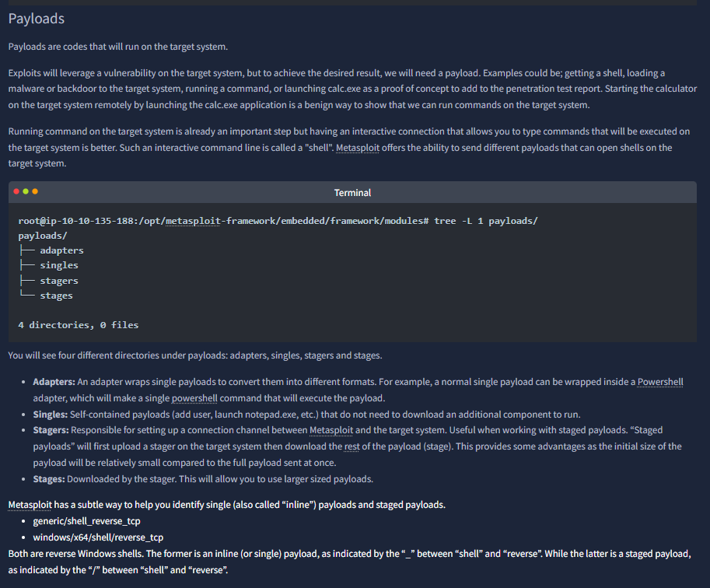This screenshot has width=710, height=588.
Task: Click the Payloads section heading
Action: coord(37,19)
